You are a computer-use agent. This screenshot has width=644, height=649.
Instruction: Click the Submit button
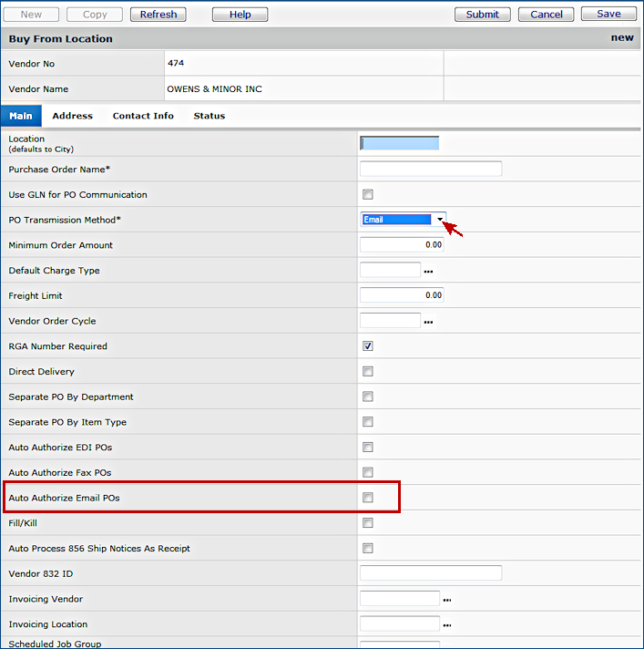[482, 15]
